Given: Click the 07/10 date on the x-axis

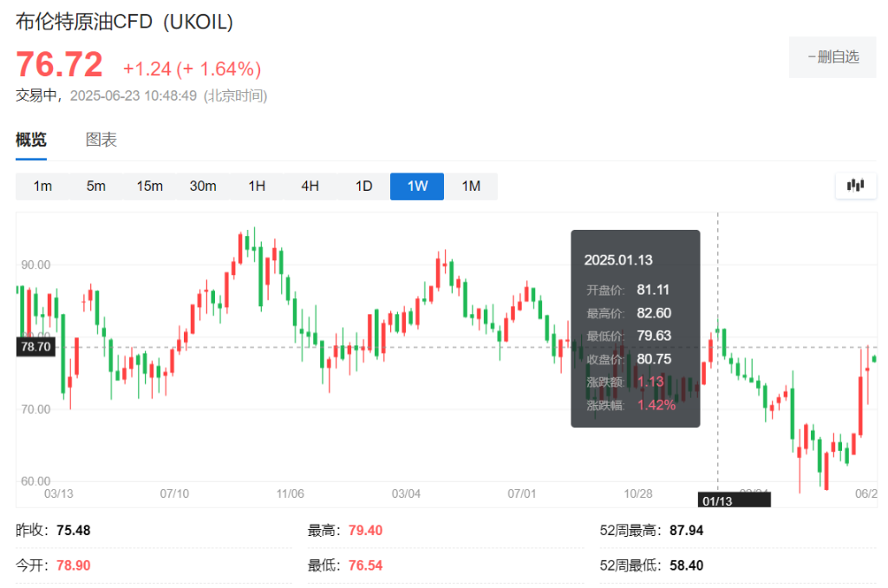Looking at the screenshot, I should tap(174, 493).
